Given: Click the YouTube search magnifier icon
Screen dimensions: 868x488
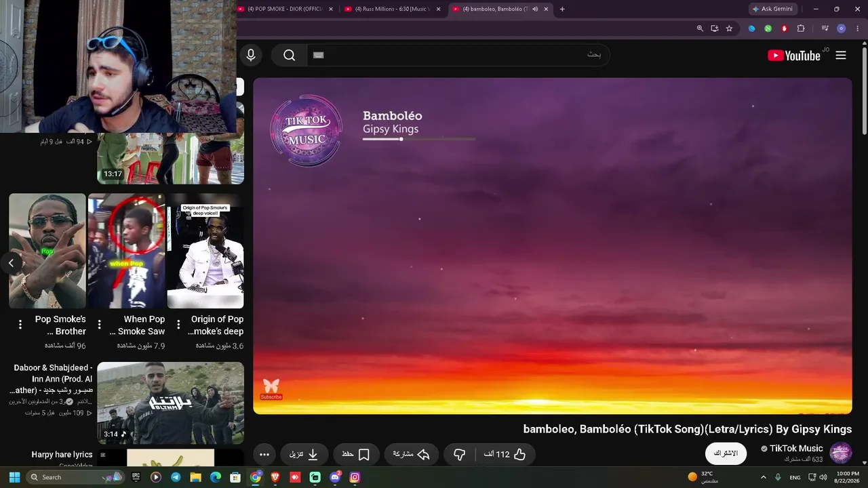Looking at the screenshot, I should click(290, 56).
